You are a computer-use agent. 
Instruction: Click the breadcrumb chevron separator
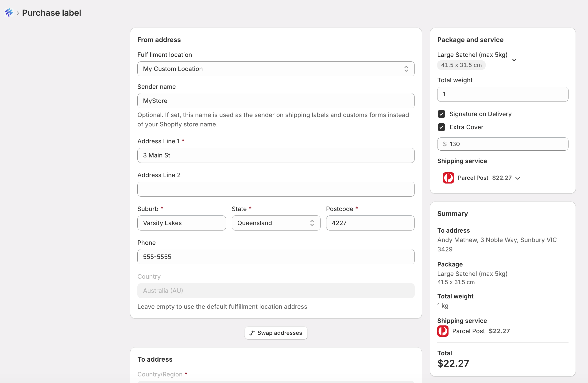(x=18, y=13)
